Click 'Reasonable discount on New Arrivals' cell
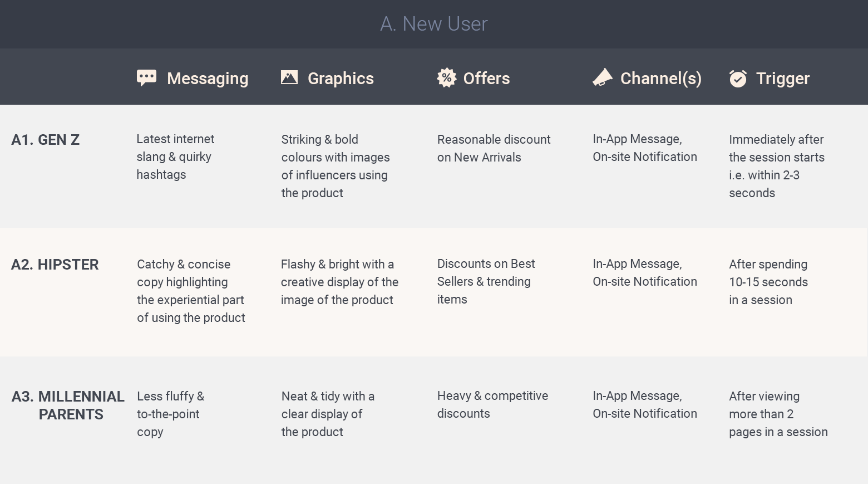 pyautogui.click(x=494, y=148)
